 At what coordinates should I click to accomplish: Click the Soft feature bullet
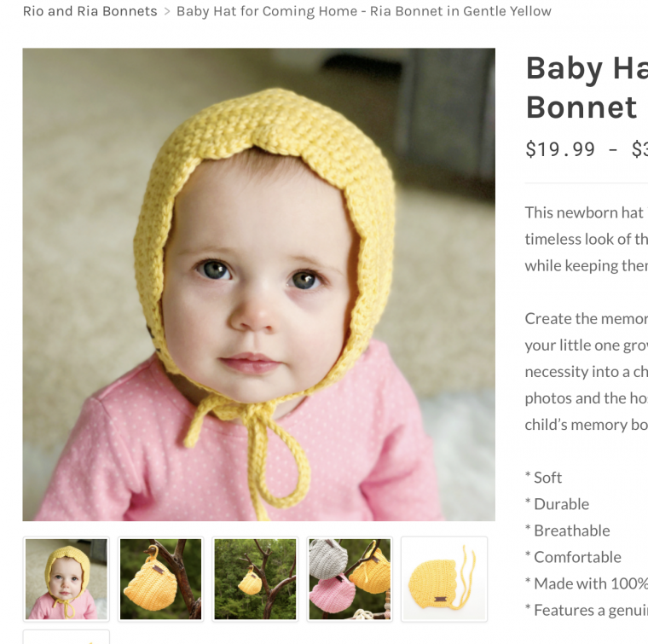[x=543, y=478]
